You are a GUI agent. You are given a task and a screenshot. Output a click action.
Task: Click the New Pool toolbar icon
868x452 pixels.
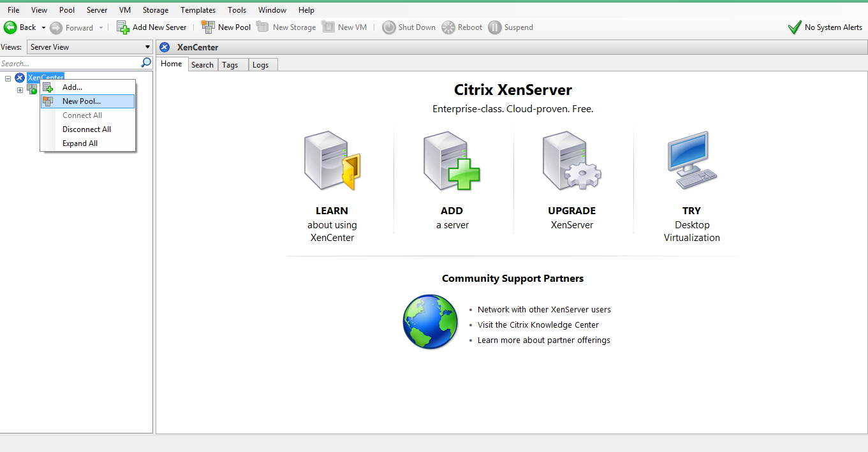pos(208,27)
